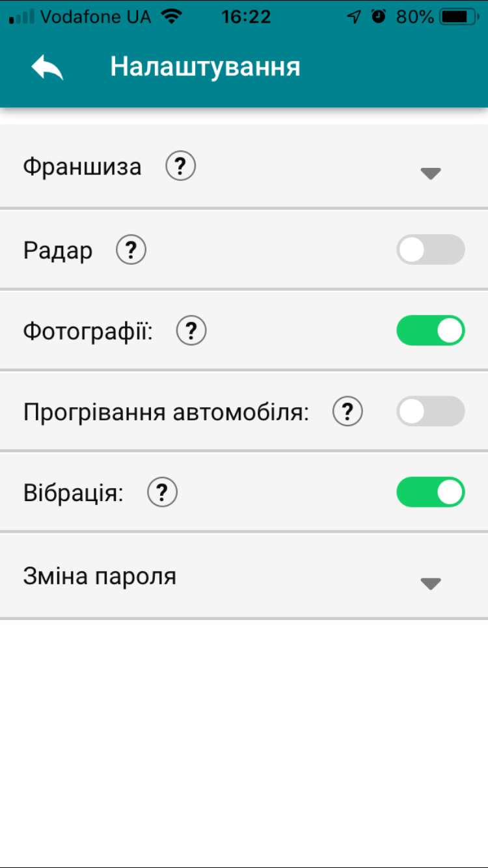The width and height of the screenshot is (488, 868).
Task: Turn off the Вібрація switch
Action: [431, 493]
